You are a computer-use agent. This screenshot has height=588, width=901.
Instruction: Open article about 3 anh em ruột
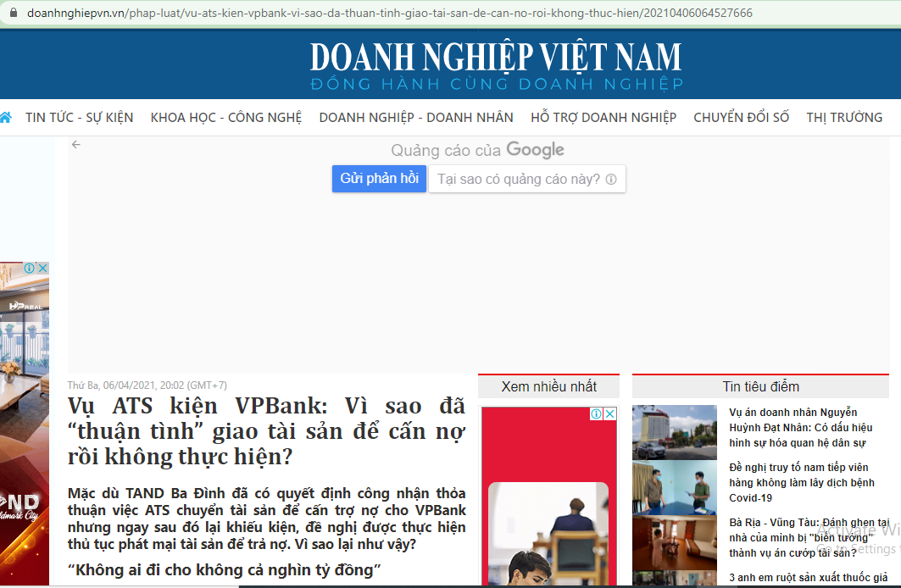809,578
